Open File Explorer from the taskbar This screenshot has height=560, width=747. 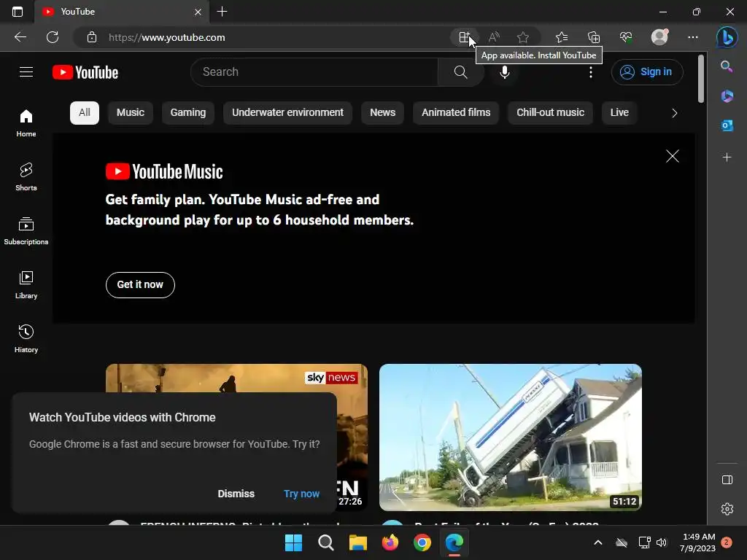pos(357,542)
